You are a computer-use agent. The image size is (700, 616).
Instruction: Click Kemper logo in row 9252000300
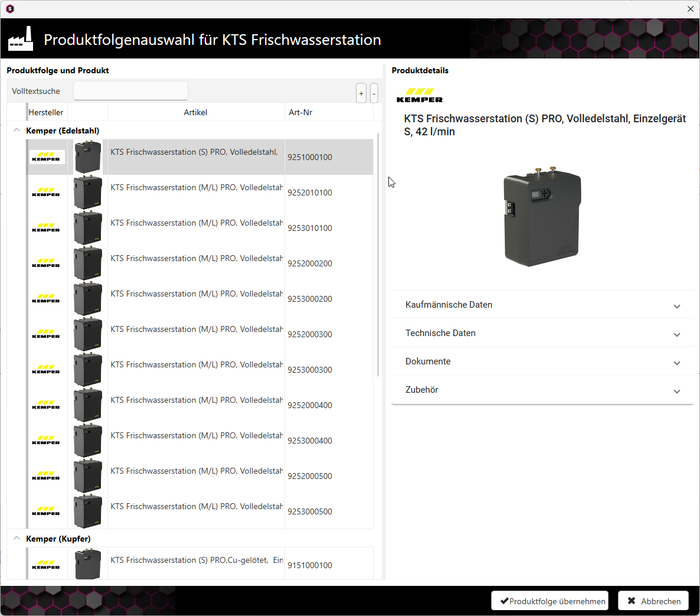[x=46, y=334]
